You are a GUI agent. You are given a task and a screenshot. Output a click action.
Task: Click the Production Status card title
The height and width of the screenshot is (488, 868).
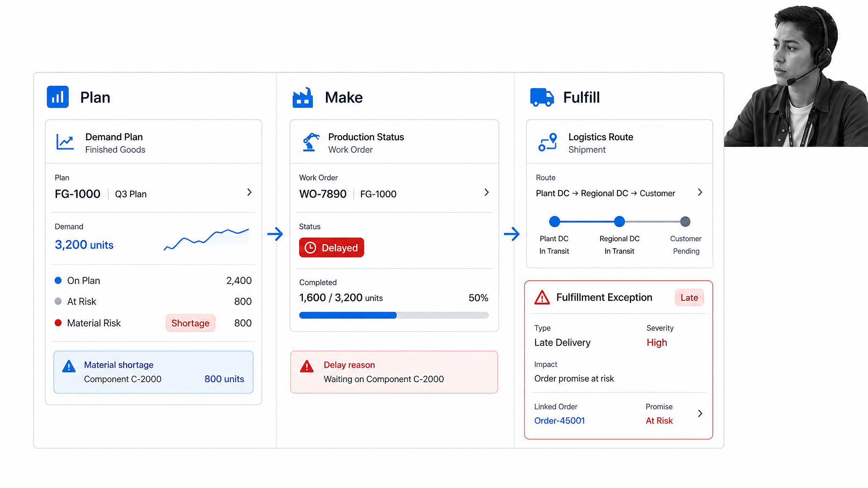tap(366, 137)
